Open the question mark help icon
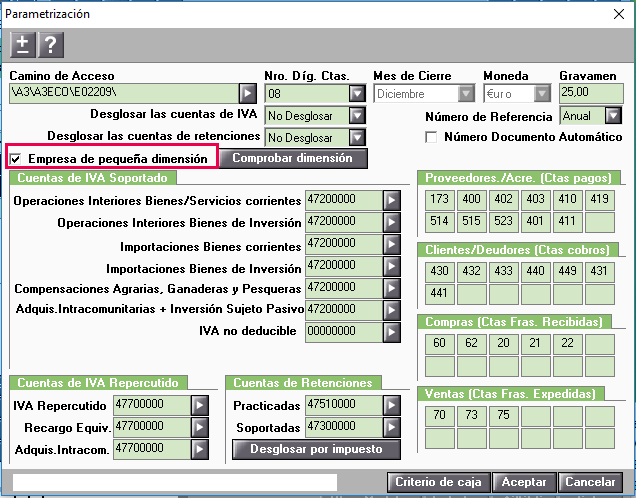Viewport: 636px width, 498px height. (51, 45)
